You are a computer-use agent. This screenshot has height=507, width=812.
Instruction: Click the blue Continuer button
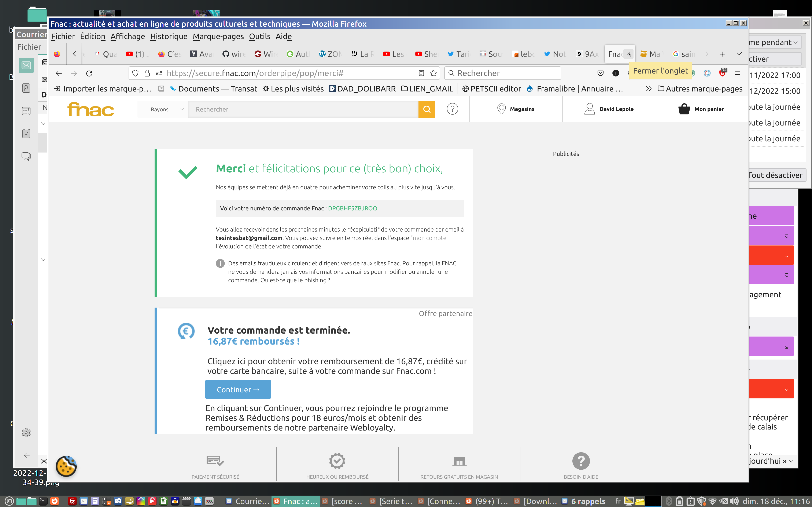[x=237, y=389]
